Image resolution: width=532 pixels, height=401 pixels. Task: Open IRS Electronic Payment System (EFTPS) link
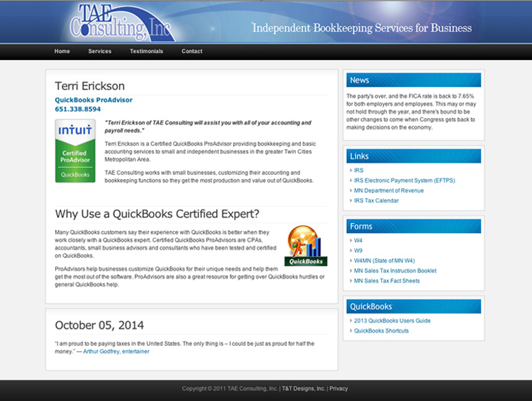[404, 181]
